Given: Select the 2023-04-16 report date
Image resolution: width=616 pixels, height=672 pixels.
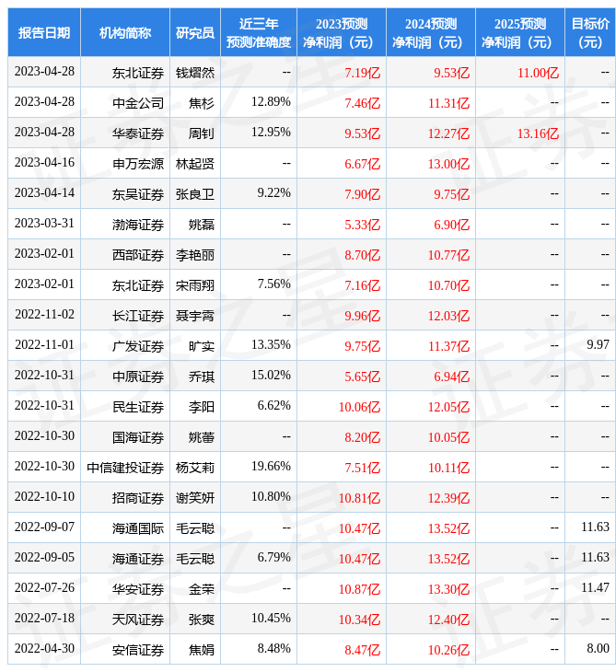Looking at the screenshot, I should click(x=44, y=164).
